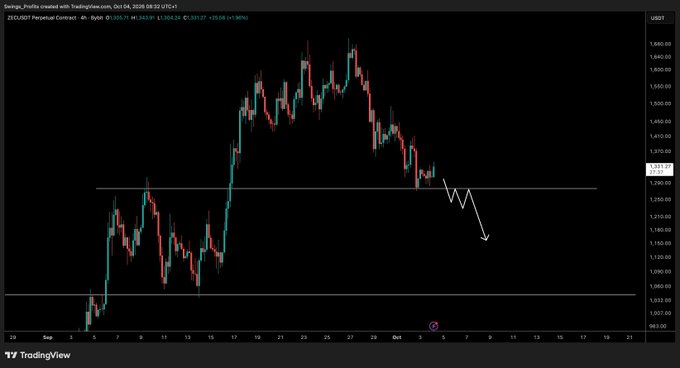
Task: Click the 1,120.00 price axis label
Action: pyautogui.click(x=660, y=257)
